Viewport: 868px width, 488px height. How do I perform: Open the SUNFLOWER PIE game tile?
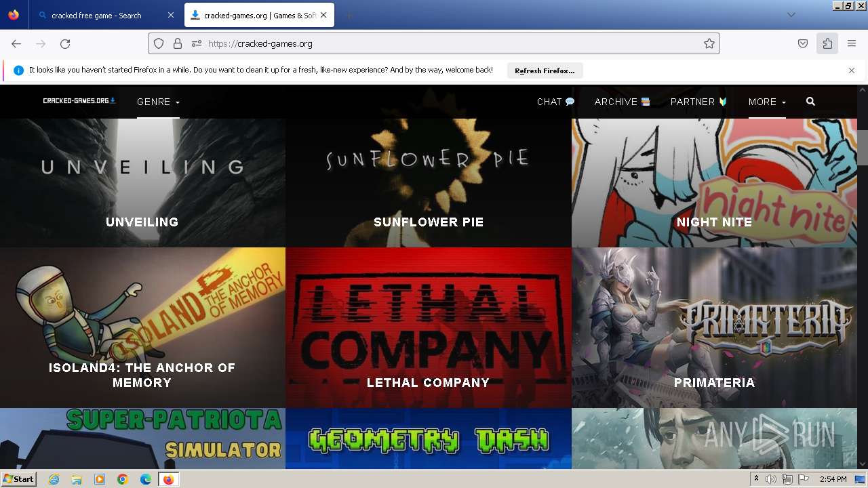coord(429,183)
